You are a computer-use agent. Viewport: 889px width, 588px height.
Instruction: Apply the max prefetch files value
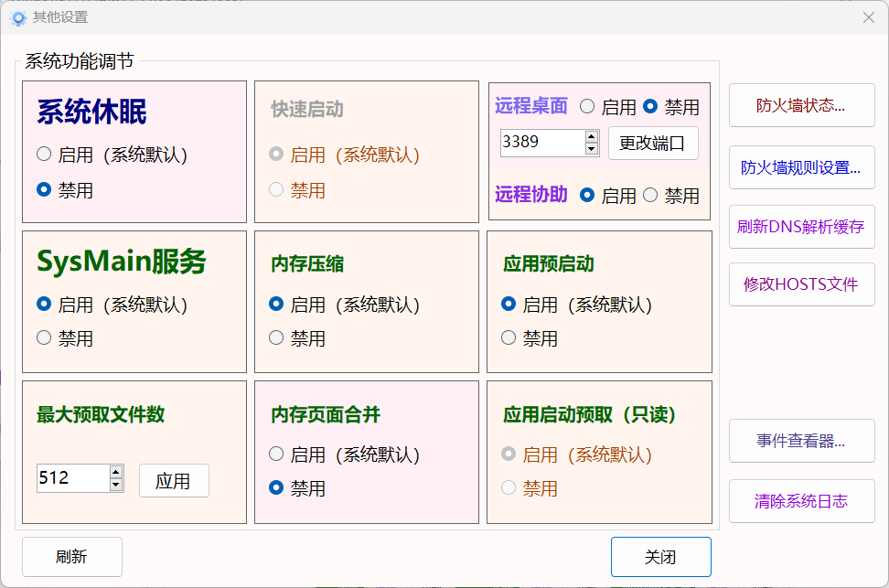point(174,481)
